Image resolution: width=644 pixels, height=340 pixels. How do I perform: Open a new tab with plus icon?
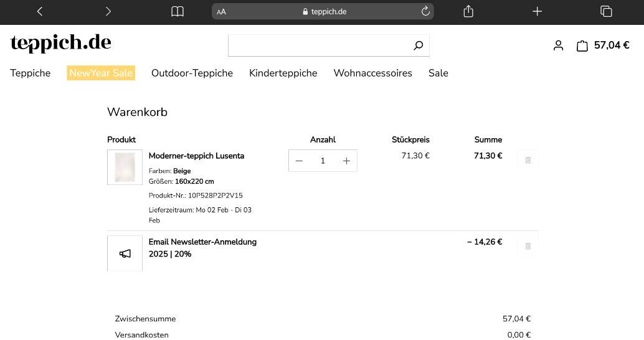click(537, 11)
